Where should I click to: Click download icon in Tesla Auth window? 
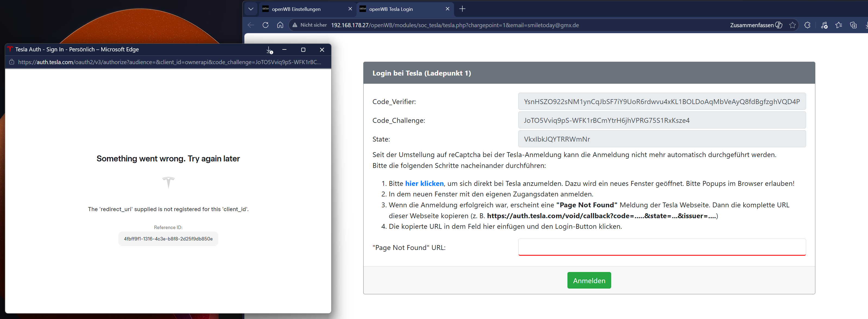[269, 50]
